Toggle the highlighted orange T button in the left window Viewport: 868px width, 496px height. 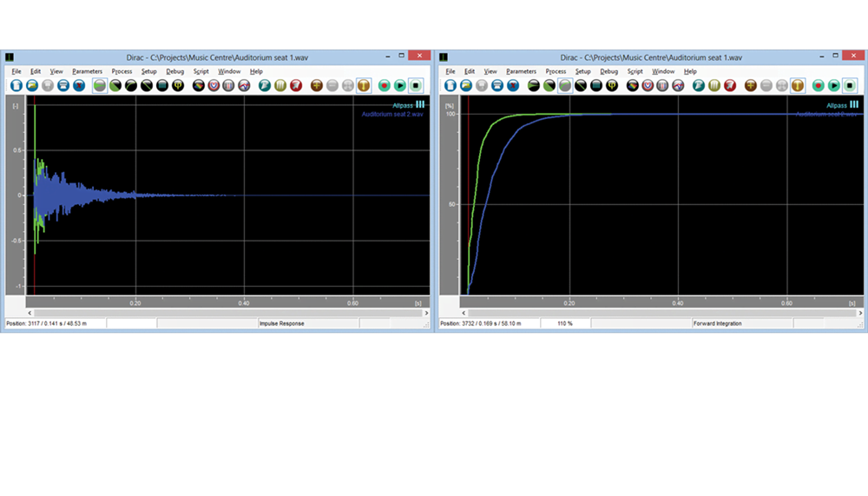click(x=364, y=86)
